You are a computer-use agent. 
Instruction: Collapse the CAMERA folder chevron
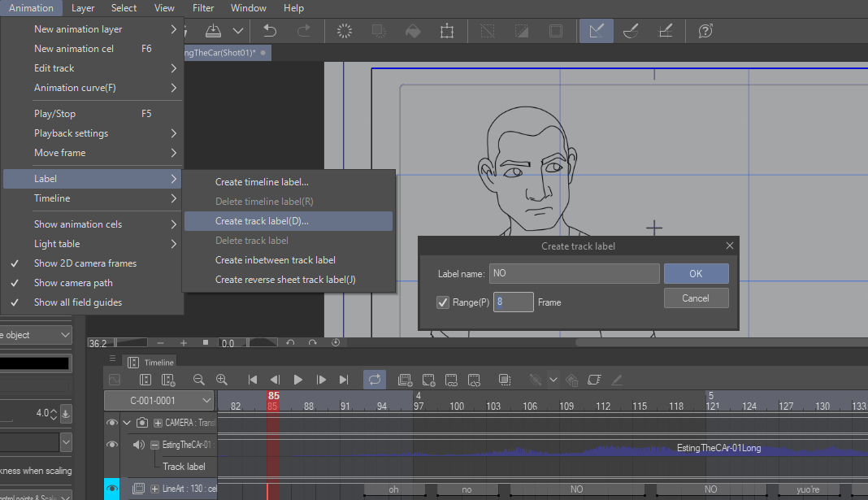click(x=127, y=423)
